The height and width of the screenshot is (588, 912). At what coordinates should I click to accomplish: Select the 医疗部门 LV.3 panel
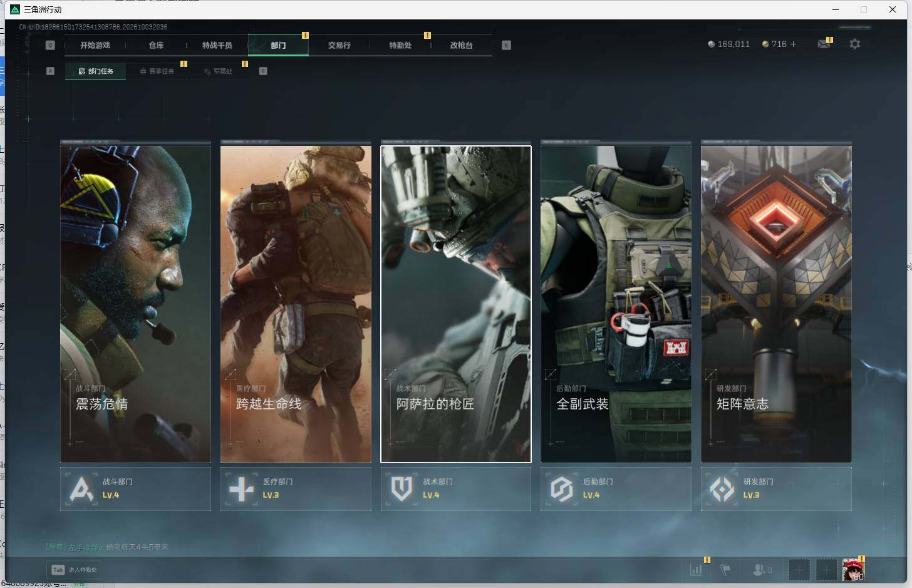click(296, 488)
